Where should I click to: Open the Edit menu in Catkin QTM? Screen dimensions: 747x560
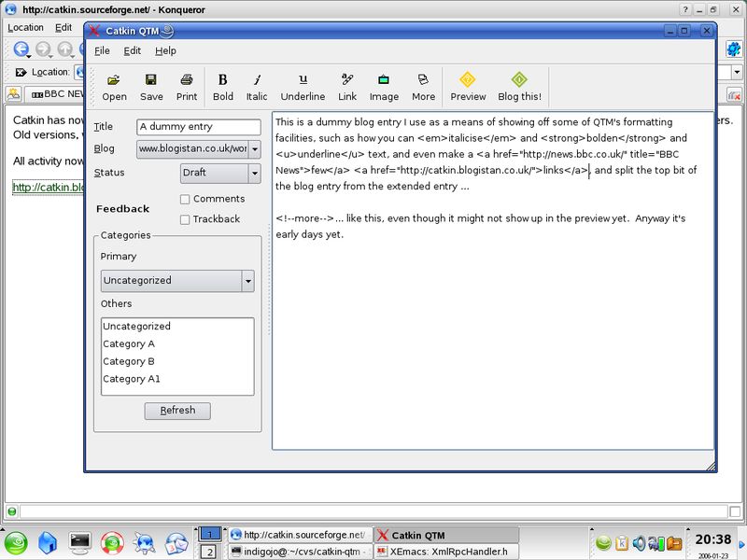point(132,50)
